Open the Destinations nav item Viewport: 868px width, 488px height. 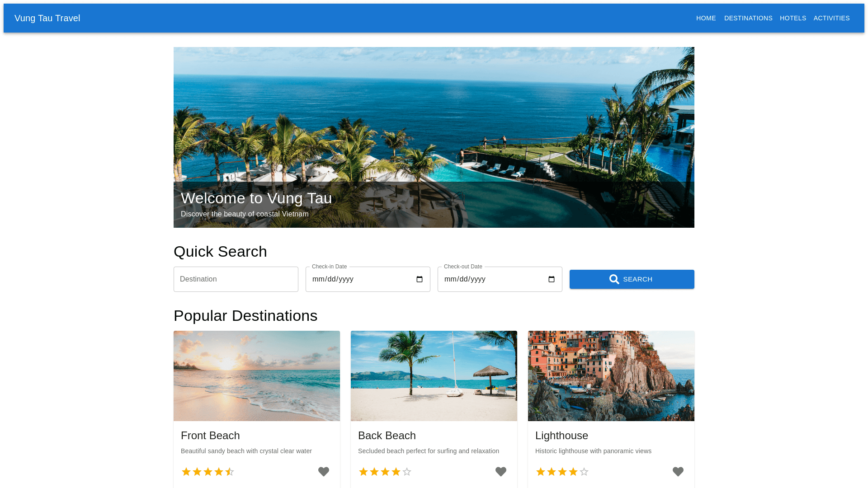[x=748, y=18]
